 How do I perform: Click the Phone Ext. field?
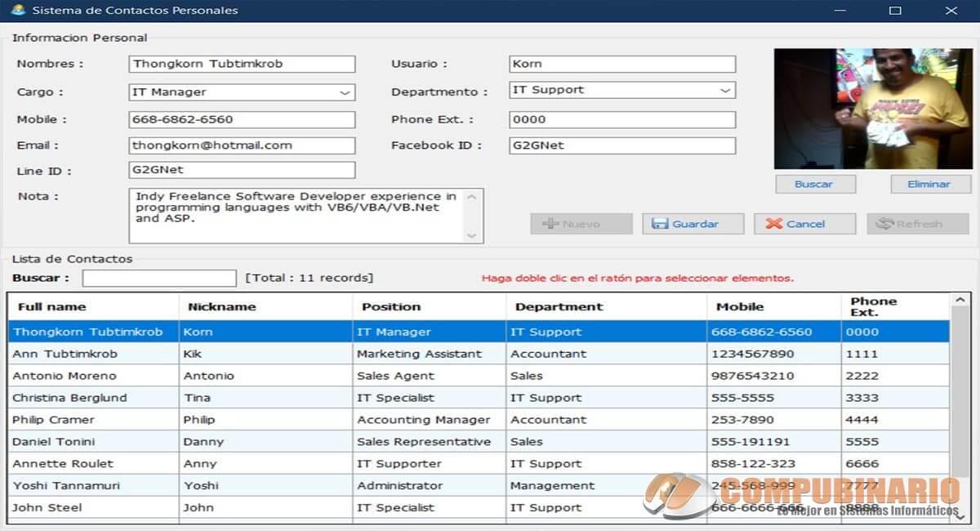621,119
